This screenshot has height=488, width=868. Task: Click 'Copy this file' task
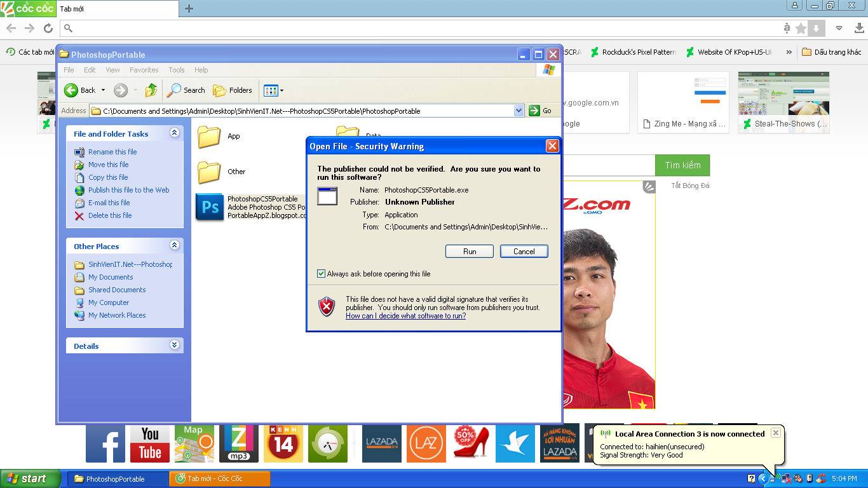click(x=108, y=177)
